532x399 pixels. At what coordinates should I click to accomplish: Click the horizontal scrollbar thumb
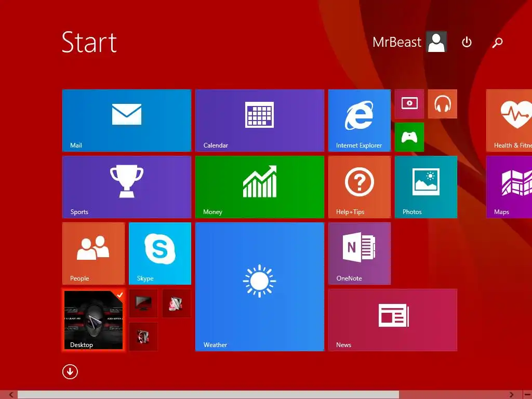click(208, 395)
